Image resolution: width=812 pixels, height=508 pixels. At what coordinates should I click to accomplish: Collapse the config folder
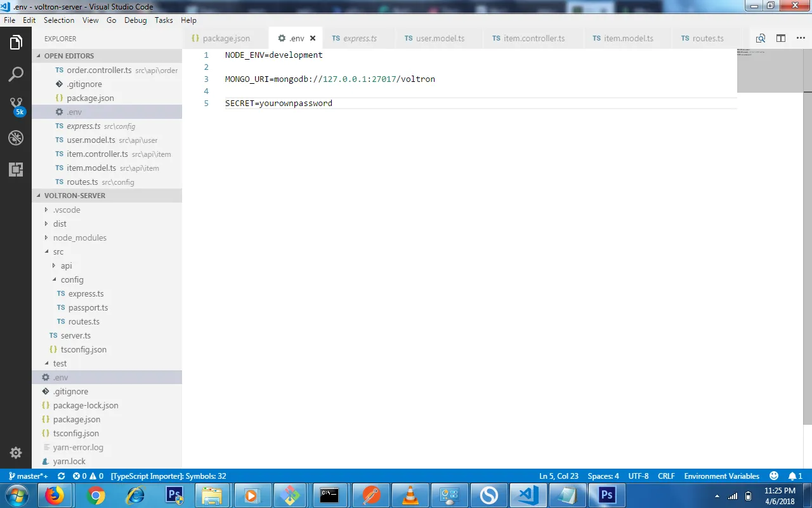pyautogui.click(x=72, y=279)
